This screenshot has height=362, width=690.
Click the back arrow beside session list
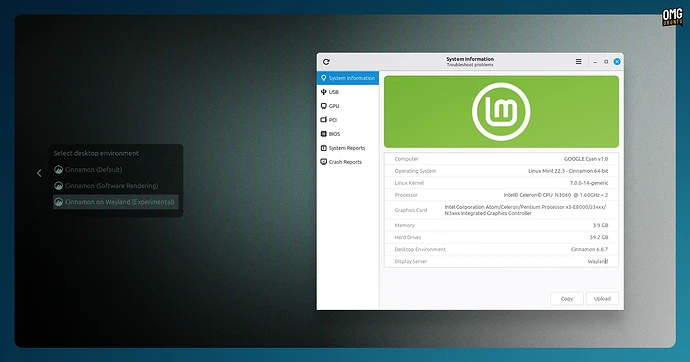39,173
